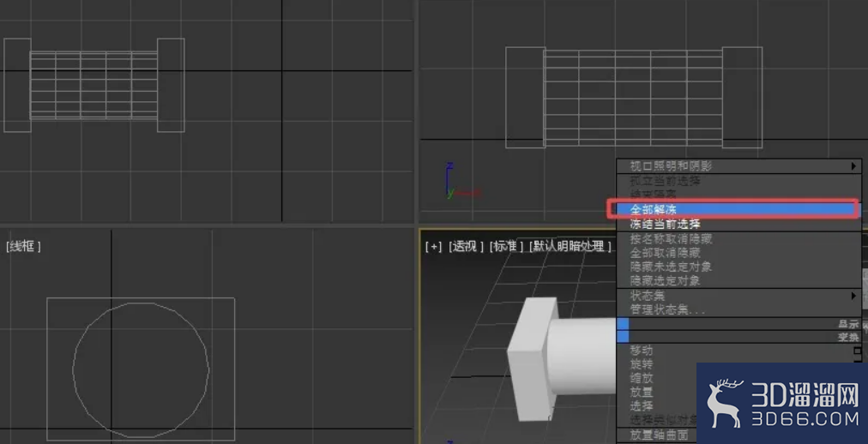This screenshot has width=868, height=444.
Task: Open the [透视] viewport view menu
Action: coord(466,247)
